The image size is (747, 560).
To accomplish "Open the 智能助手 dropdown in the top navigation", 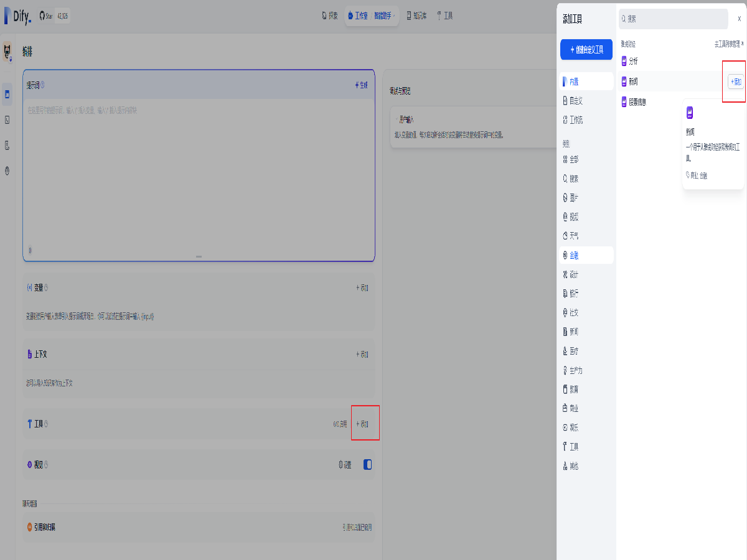I will [x=385, y=16].
